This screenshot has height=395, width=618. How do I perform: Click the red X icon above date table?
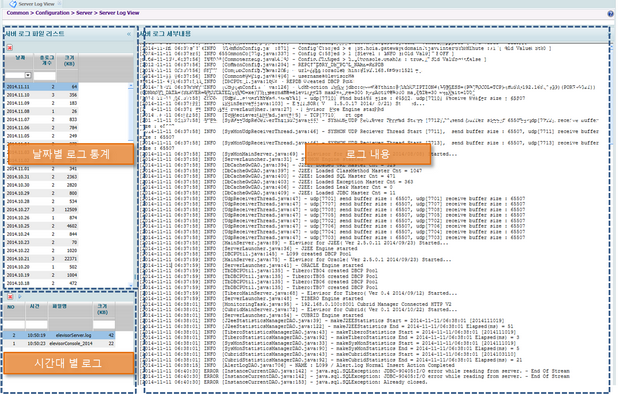click(10, 48)
